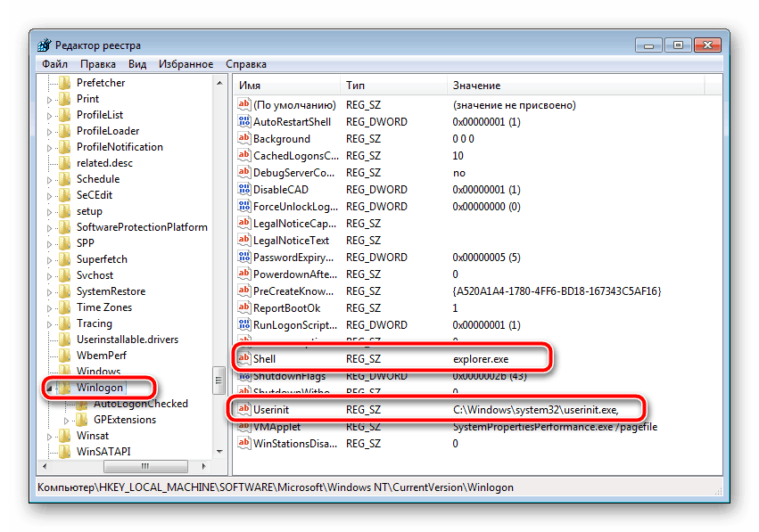
Task: Open the Правка menu
Action: [x=98, y=63]
